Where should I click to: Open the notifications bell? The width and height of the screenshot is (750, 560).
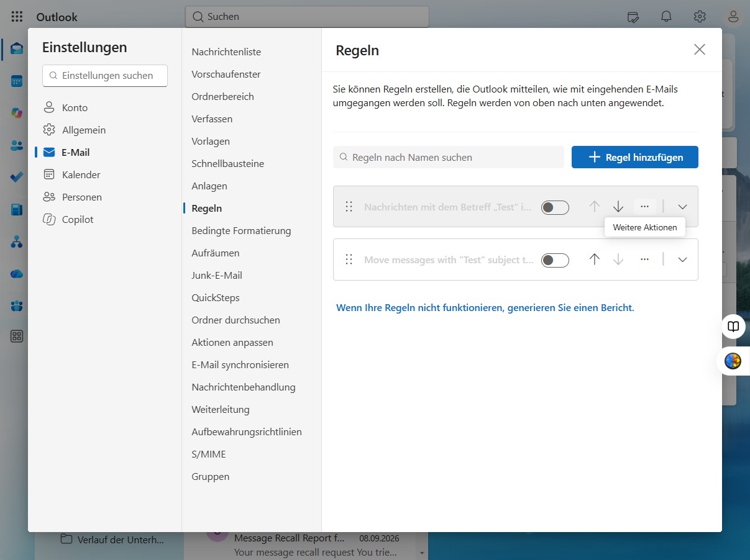pos(666,17)
